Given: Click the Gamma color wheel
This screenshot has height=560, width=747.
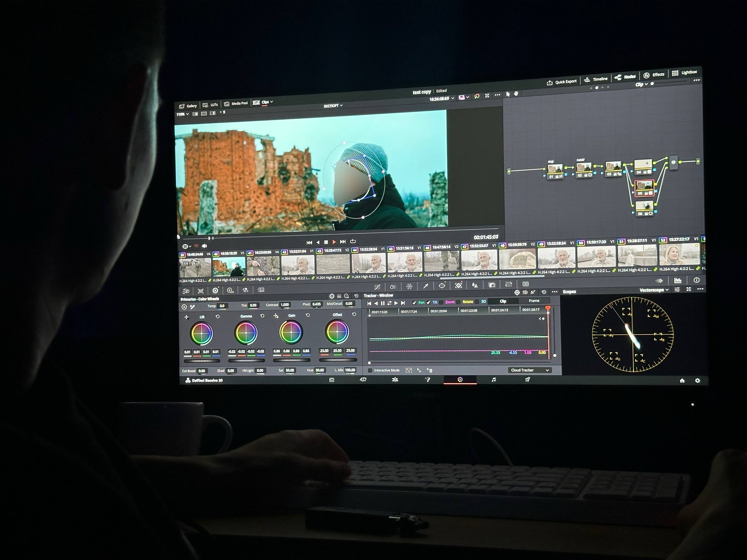Looking at the screenshot, I should pos(246,333).
